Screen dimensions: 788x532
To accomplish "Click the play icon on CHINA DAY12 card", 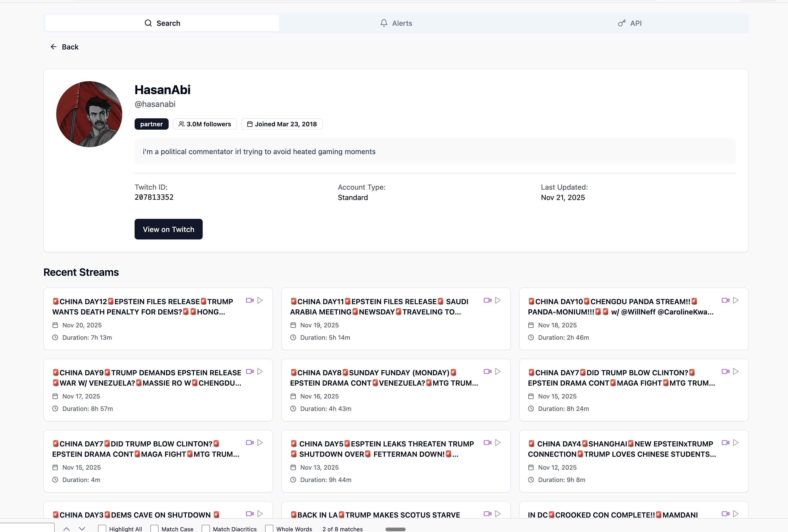I will [x=260, y=300].
